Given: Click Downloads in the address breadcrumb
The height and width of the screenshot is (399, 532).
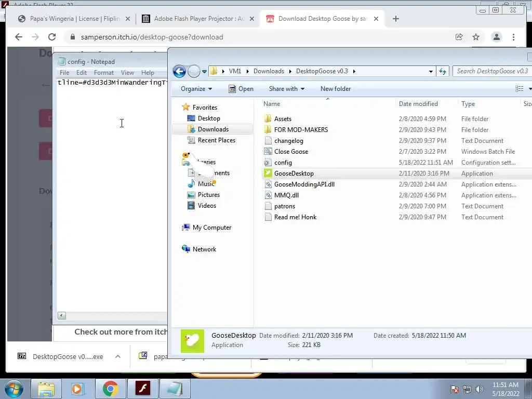Looking at the screenshot, I should point(269,71).
